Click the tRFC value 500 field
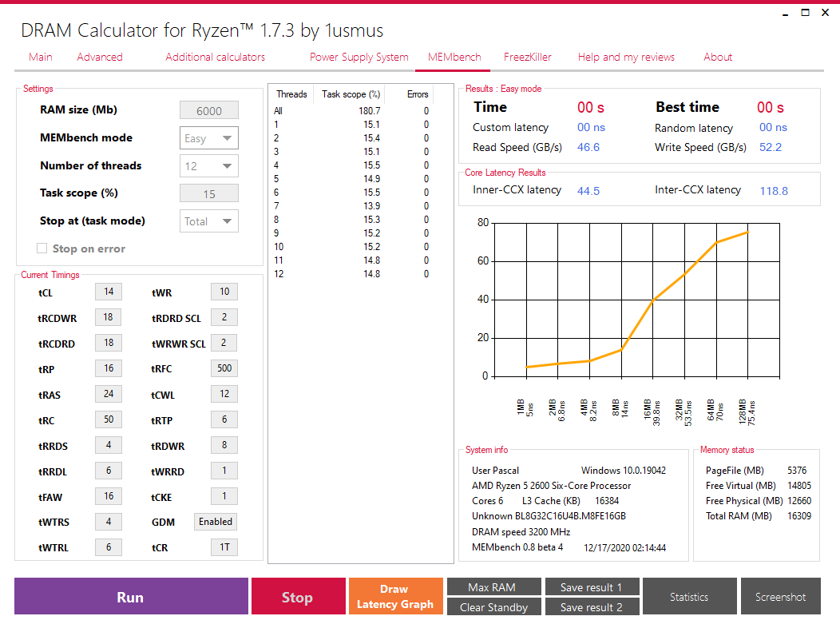The height and width of the screenshot is (632, 840). [x=224, y=368]
